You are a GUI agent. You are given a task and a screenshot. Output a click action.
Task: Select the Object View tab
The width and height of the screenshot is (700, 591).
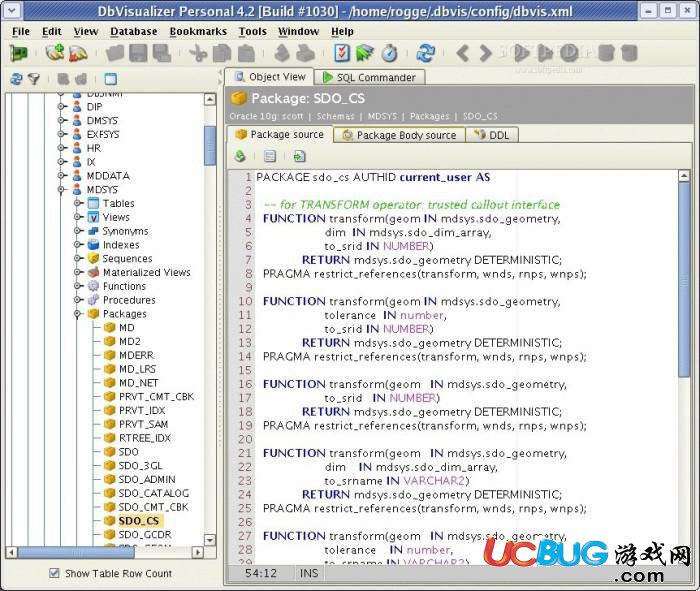click(270, 77)
